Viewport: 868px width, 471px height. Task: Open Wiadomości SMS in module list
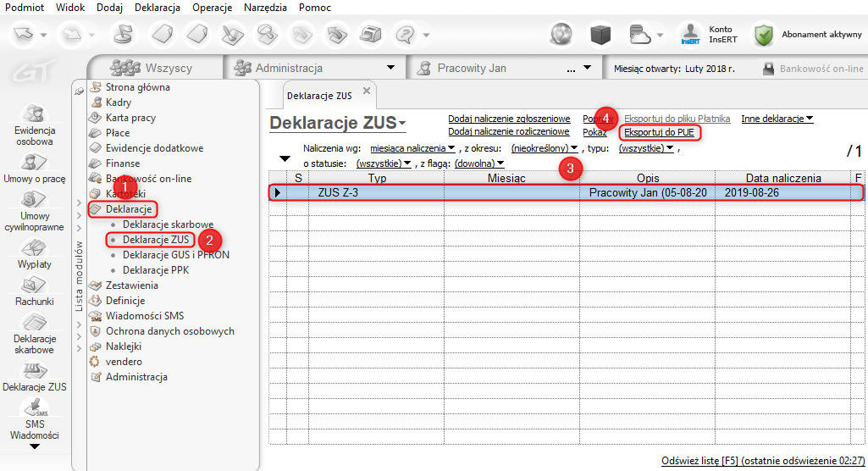point(145,315)
